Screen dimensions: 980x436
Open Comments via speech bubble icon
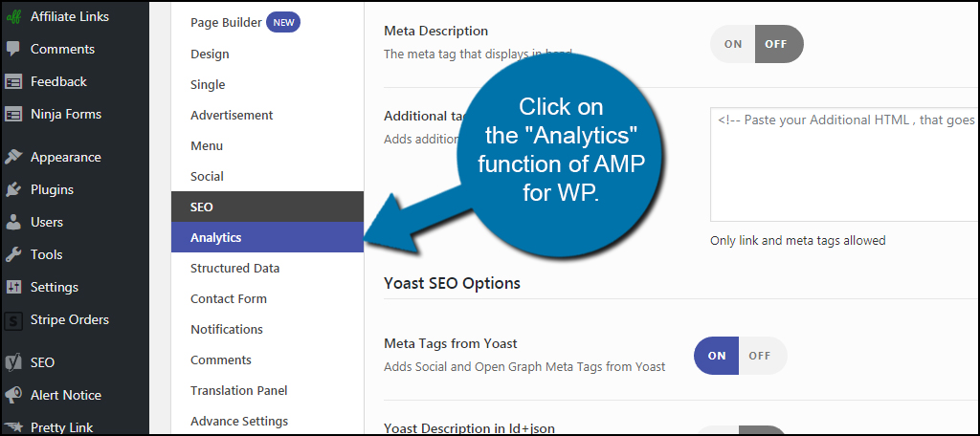point(13,50)
